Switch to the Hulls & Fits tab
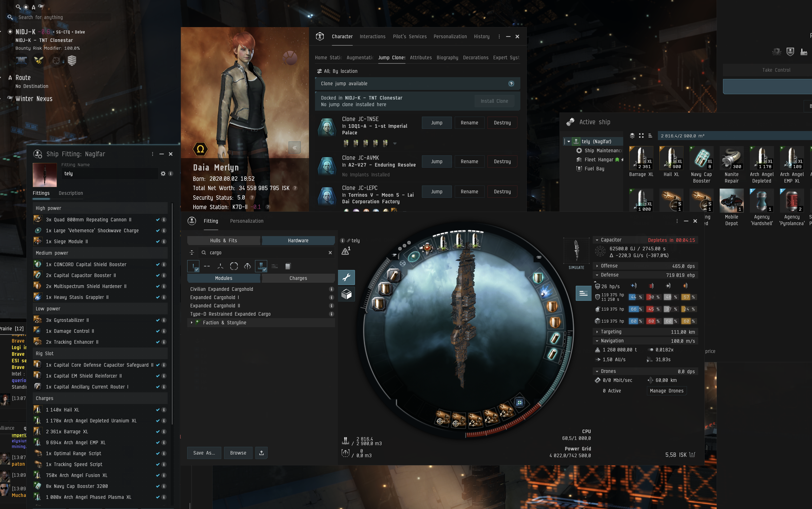 [224, 240]
